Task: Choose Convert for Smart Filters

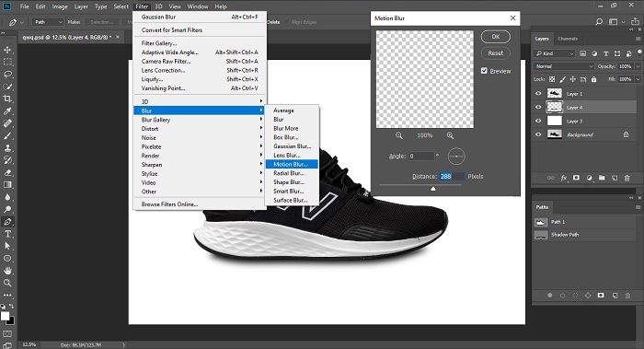Action: tap(200, 30)
